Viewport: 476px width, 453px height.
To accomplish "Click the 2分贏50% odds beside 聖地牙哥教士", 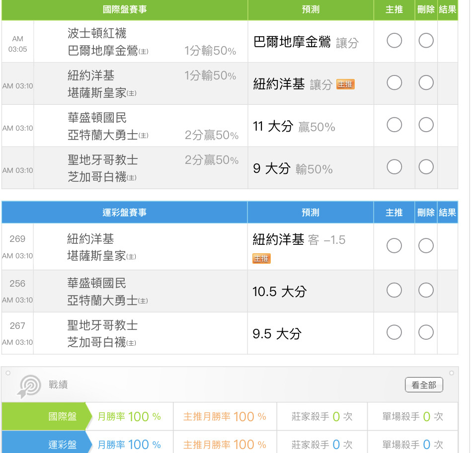I will click(x=212, y=160).
